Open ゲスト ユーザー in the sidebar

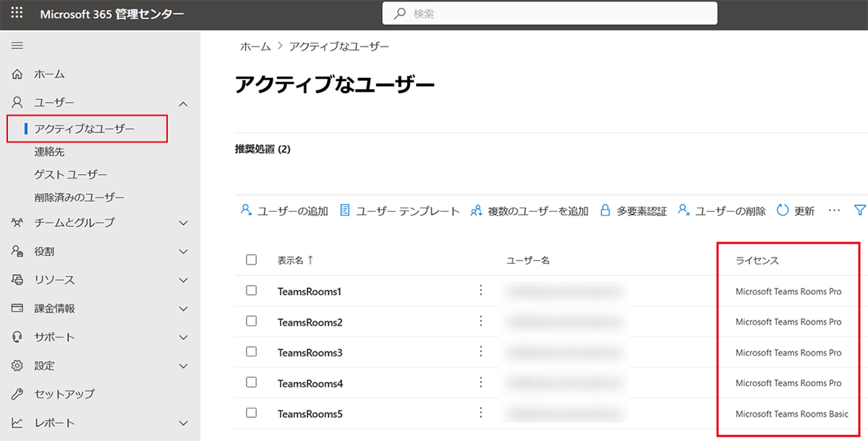tap(70, 175)
